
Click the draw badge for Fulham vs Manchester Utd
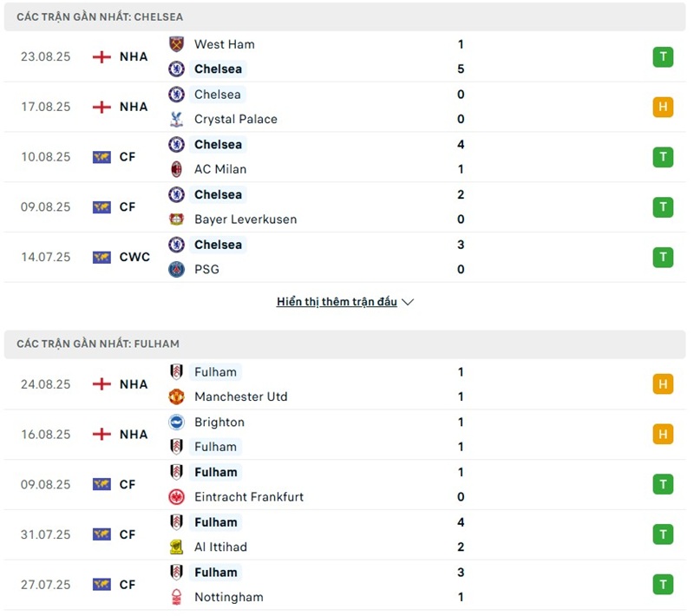(x=663, y=384)
